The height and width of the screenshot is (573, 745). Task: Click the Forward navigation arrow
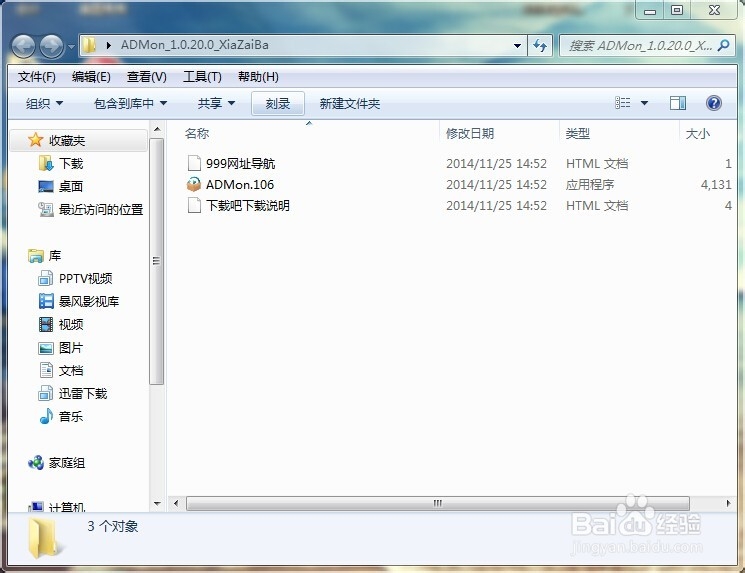point(51,46)
